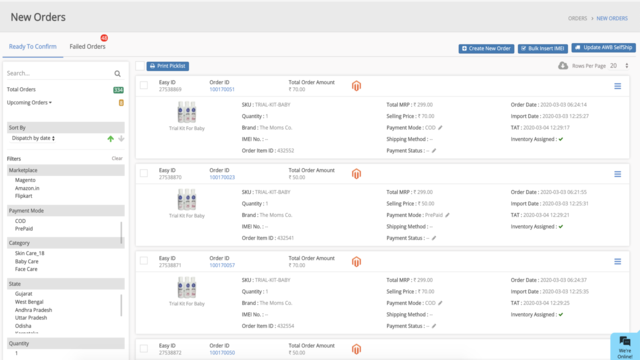The height and width of the screenshot is (360, 640).
Task: Select checkbox for Easy ID 27538870
Action: pos(144,173)
